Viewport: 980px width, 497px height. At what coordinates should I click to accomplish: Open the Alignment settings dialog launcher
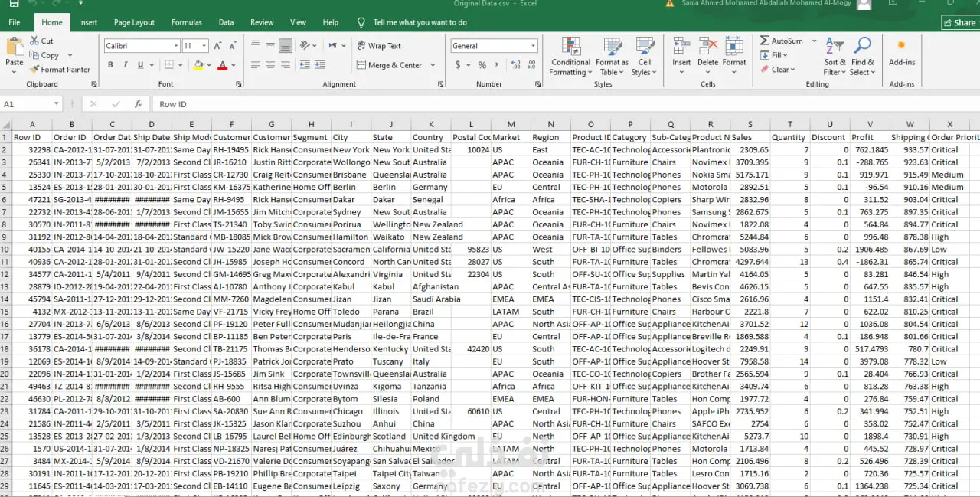click(440, 84)
